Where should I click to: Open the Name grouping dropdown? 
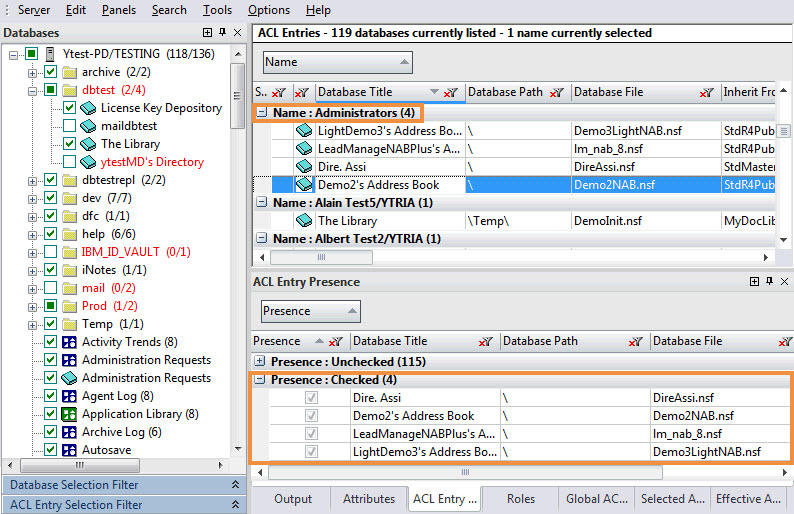(337, 62)
